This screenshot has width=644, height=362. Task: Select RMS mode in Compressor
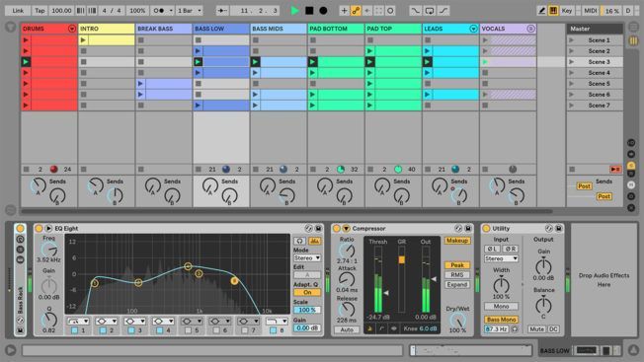point(457,274)
